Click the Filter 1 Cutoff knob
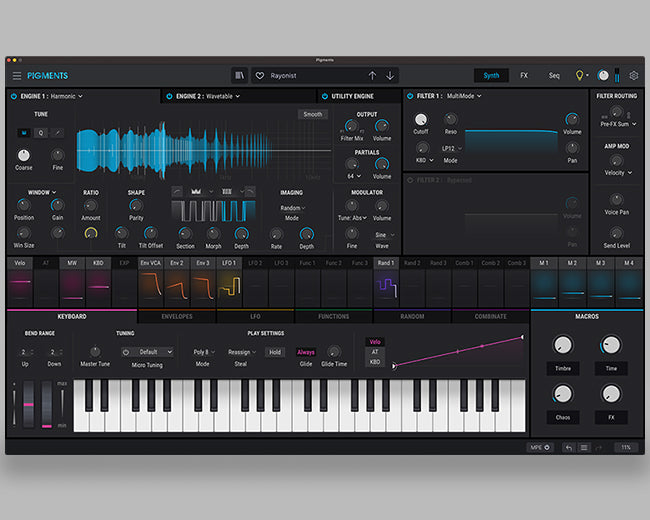Image resolution: width=650 pixels, height=520 pixels. point(421,119)
